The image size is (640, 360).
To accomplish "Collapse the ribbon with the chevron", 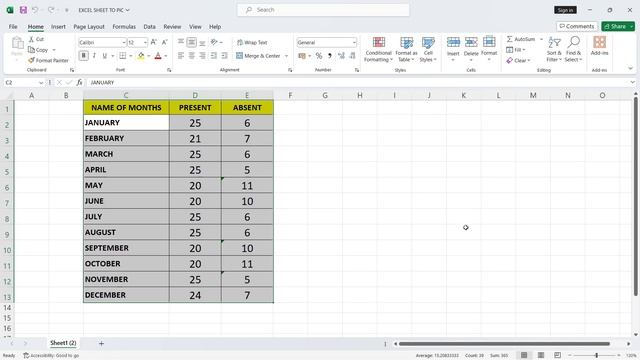I will click(x=630, y=69).
